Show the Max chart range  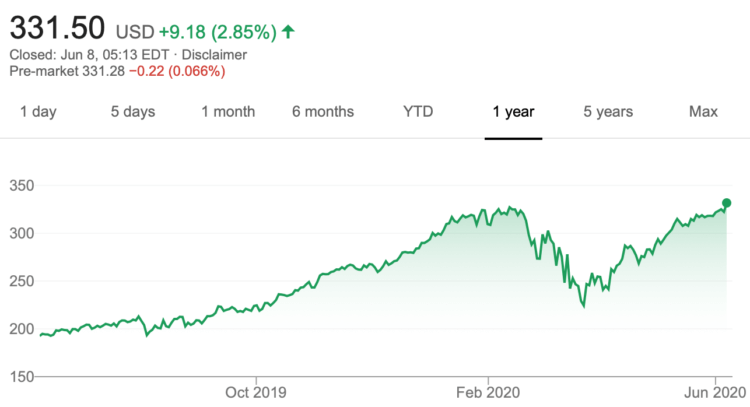tap(703, 111)
